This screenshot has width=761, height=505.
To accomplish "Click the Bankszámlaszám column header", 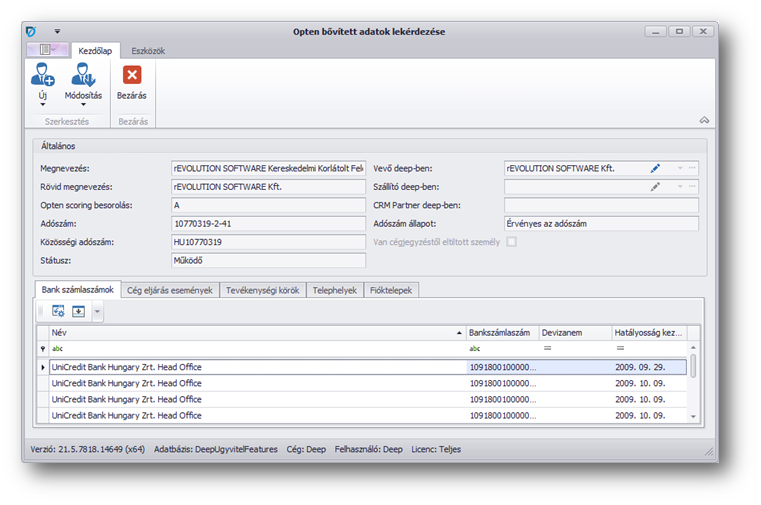I will [500, 332].
